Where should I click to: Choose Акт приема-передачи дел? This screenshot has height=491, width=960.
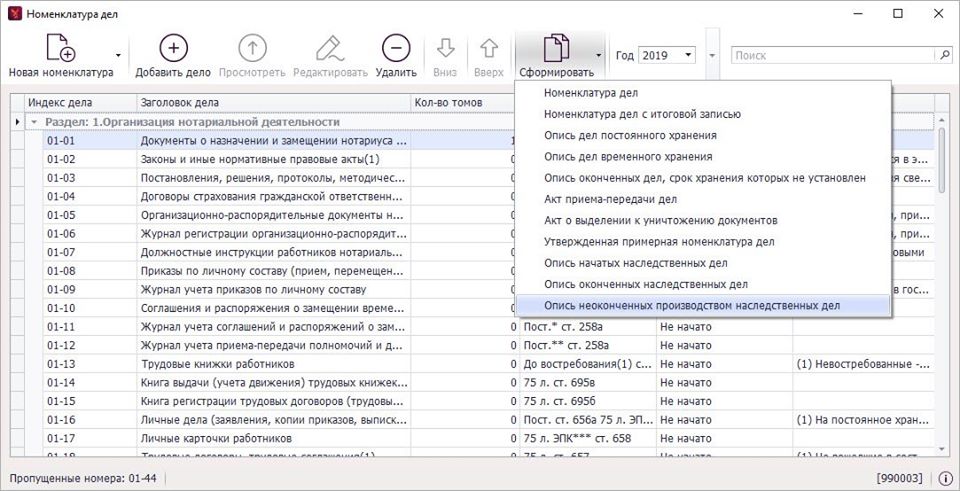point(703,200)
